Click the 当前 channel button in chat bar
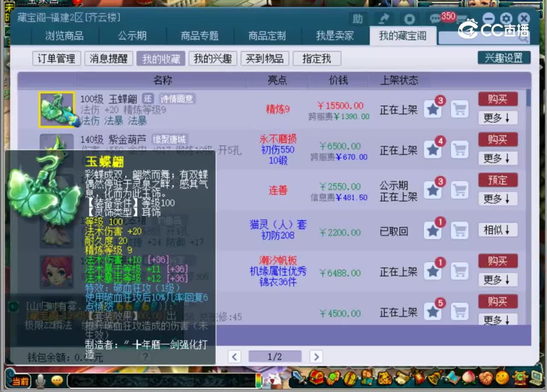 click(21, 381)
